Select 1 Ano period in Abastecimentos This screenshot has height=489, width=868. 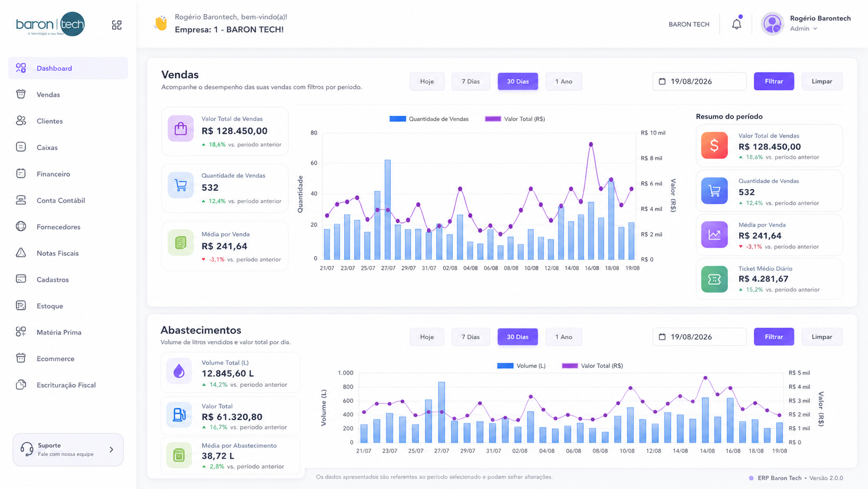[x=563, y=337]
